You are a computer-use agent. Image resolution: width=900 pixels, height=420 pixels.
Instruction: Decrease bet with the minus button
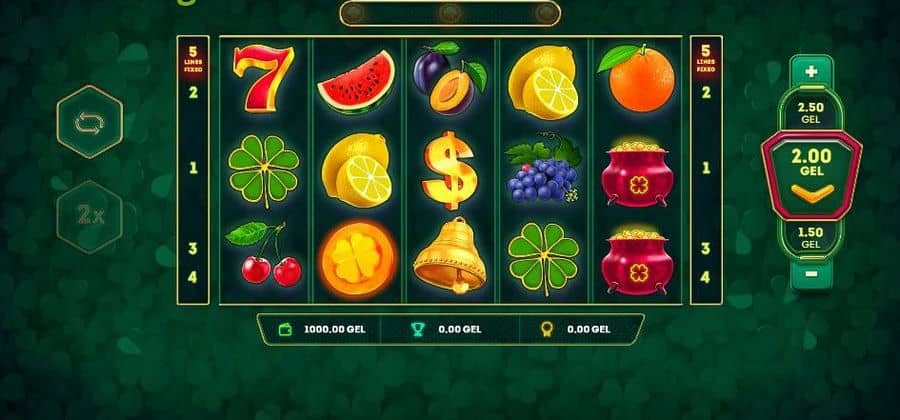click(x=810, y=274)
